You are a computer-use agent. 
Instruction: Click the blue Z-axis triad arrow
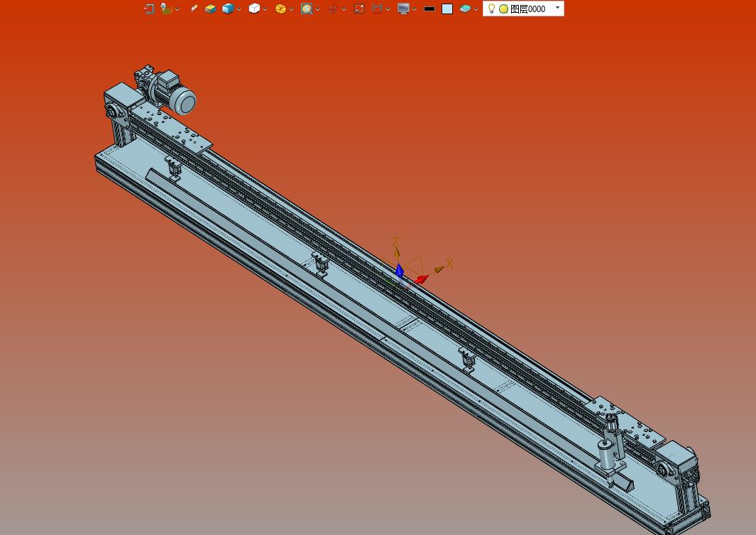pos(399,271)
